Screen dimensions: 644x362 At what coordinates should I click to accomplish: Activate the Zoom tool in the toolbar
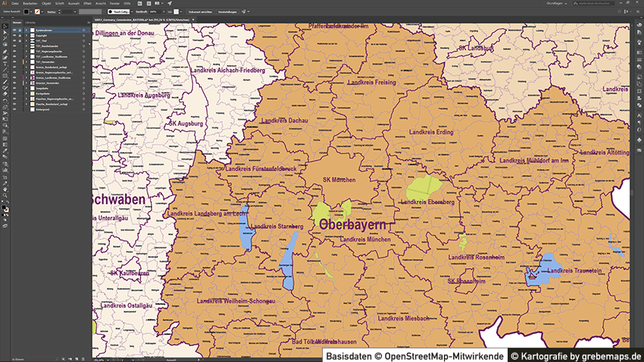click(5, 194)
